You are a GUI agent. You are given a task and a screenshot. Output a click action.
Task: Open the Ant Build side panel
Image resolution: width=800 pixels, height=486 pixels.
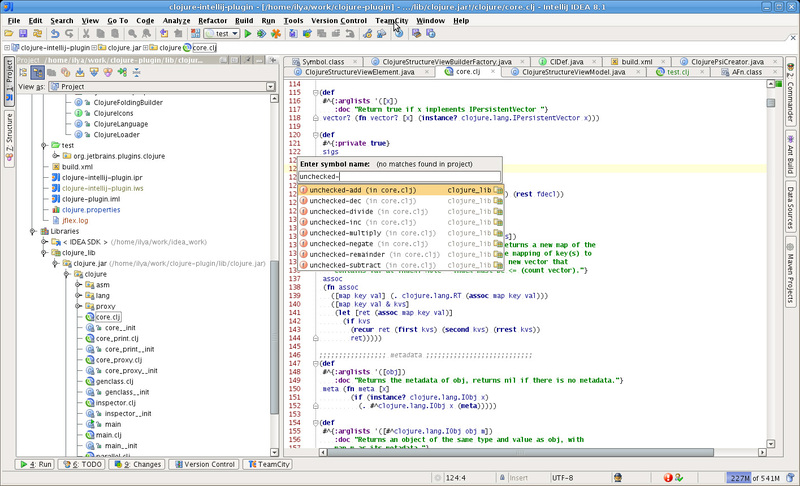tap(790, 155)
